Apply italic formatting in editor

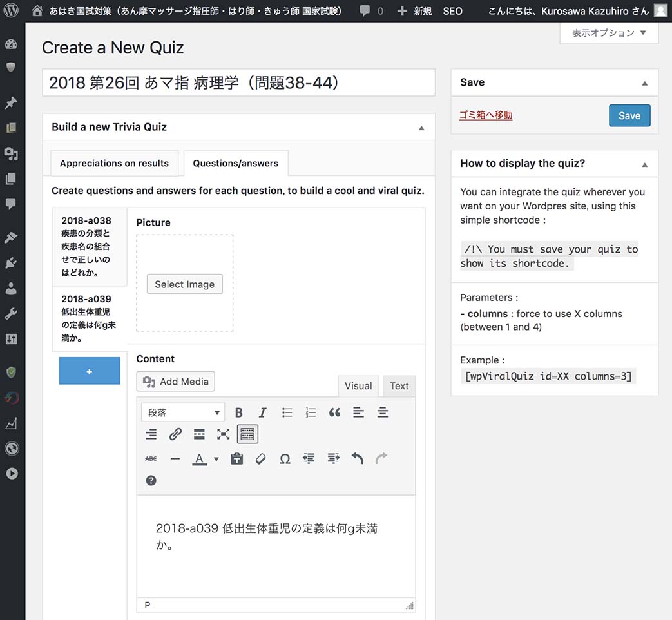coord(262,412)
